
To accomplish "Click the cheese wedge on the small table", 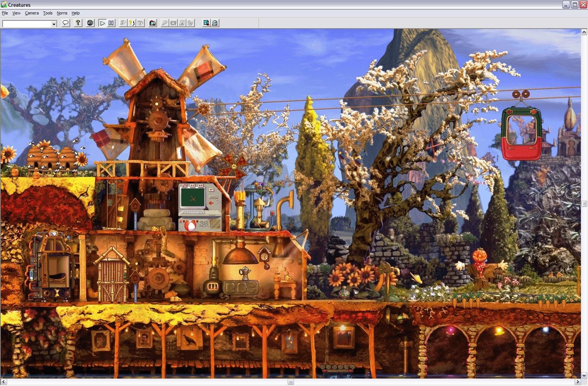I will tap(288, 277).
